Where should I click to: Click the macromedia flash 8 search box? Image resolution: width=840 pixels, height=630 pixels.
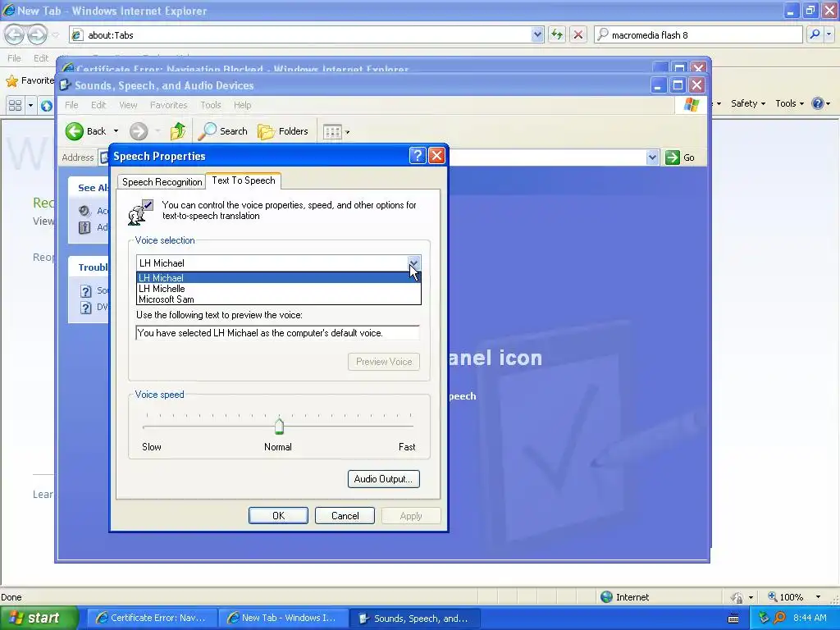698,34
